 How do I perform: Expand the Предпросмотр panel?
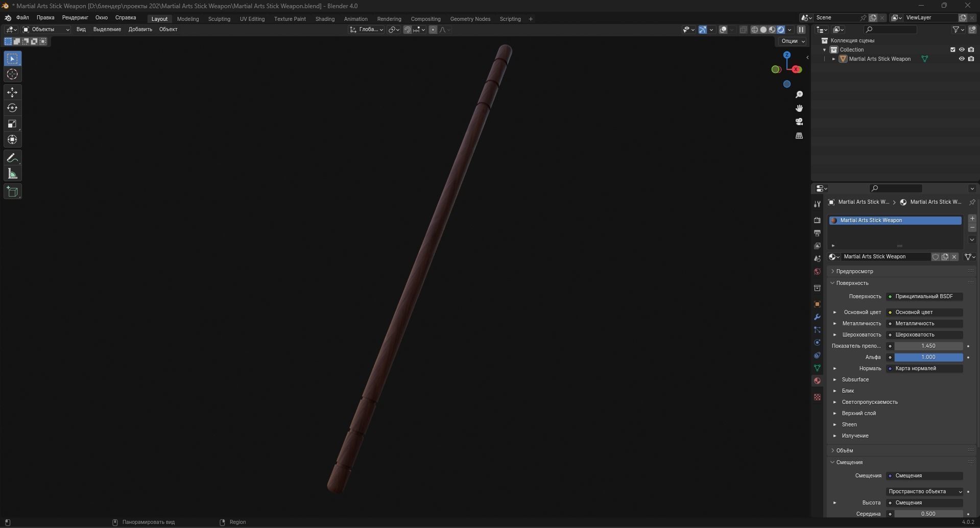(x=855, y=271)
